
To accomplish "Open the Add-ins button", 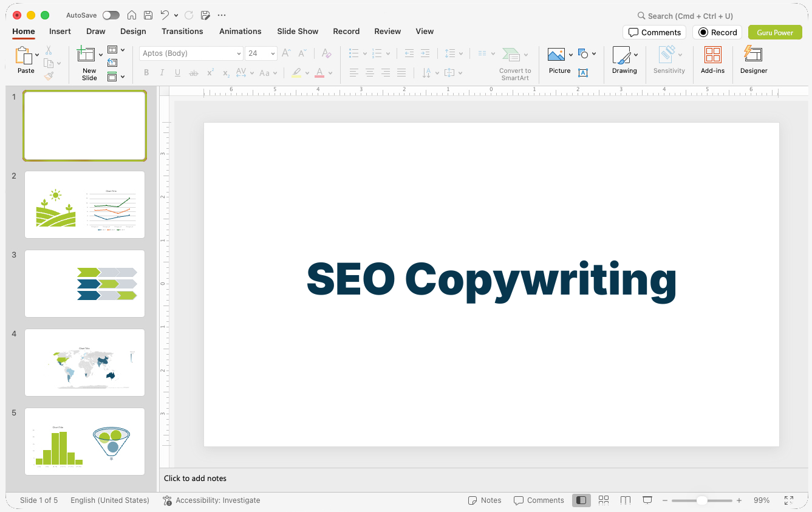I will tap(712, 60).
